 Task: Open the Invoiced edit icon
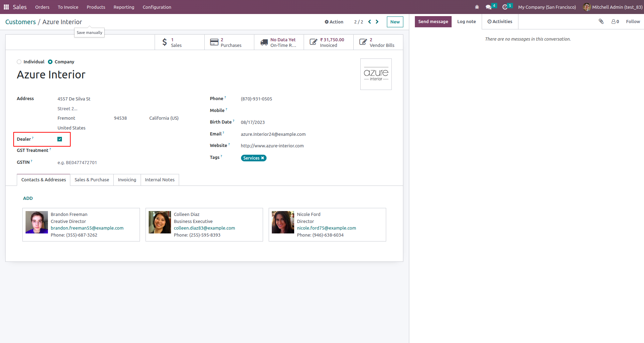(313, 42)
